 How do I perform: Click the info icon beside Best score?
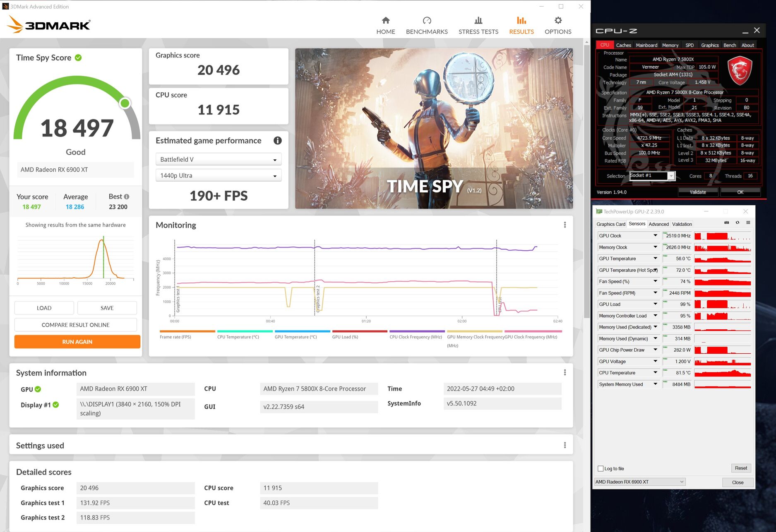(127, 197)
